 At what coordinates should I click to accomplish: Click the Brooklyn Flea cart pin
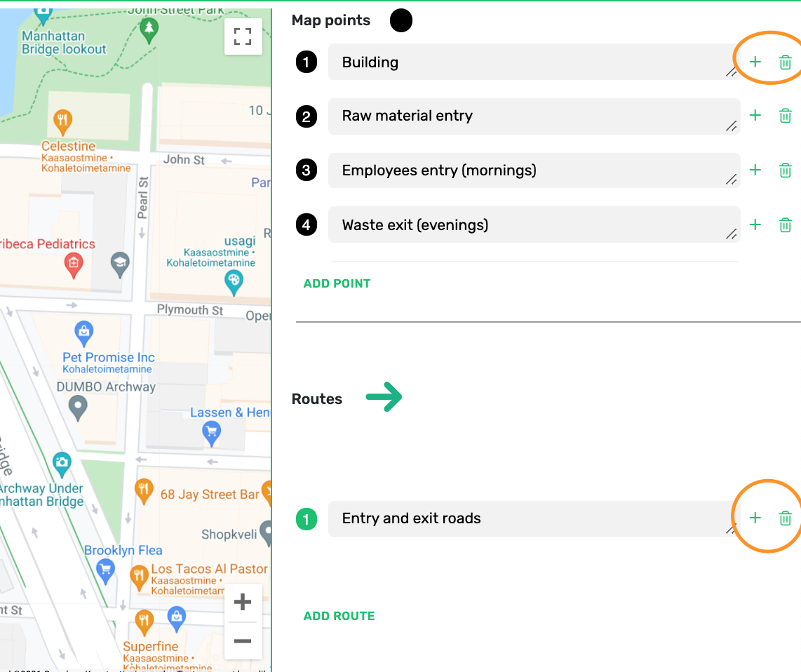(x=105, y=571)
